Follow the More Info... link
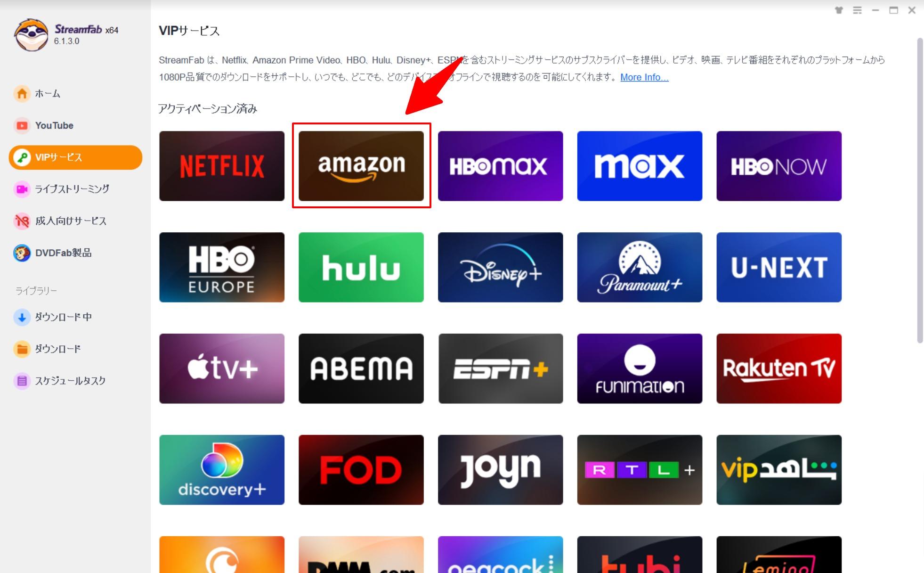The image size is (924, 573). [x=644, y=77]
